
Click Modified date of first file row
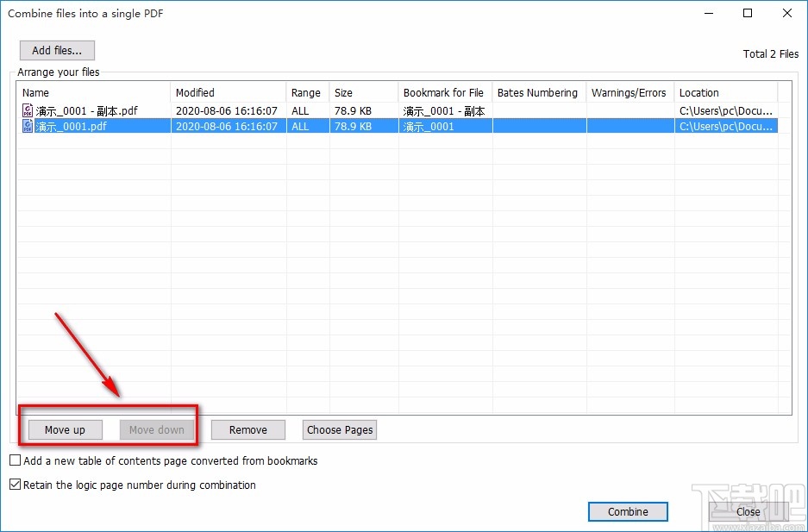pos(227,110)
